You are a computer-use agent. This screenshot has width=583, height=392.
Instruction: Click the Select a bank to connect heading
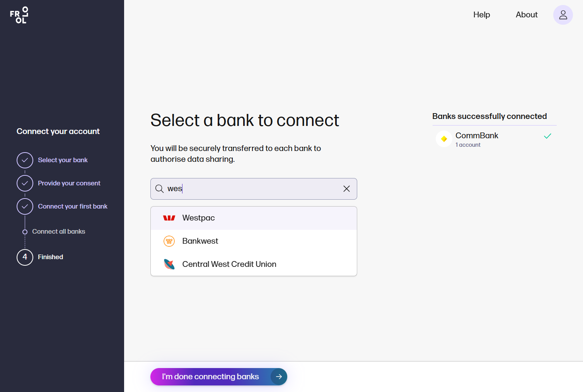(x=245, y=120)
